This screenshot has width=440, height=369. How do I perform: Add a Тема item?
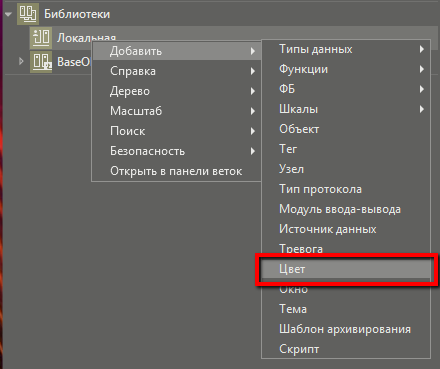coord(346,309)
